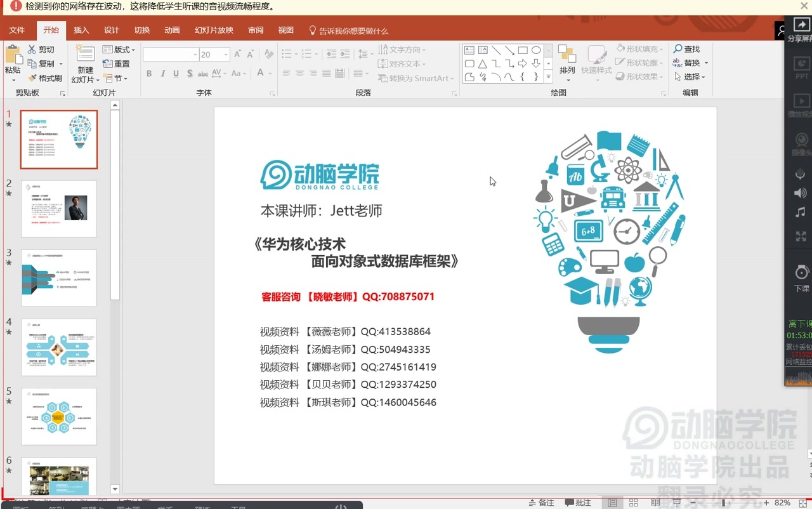Switch to Slide Sorter view icon

[x=634, y=503]
